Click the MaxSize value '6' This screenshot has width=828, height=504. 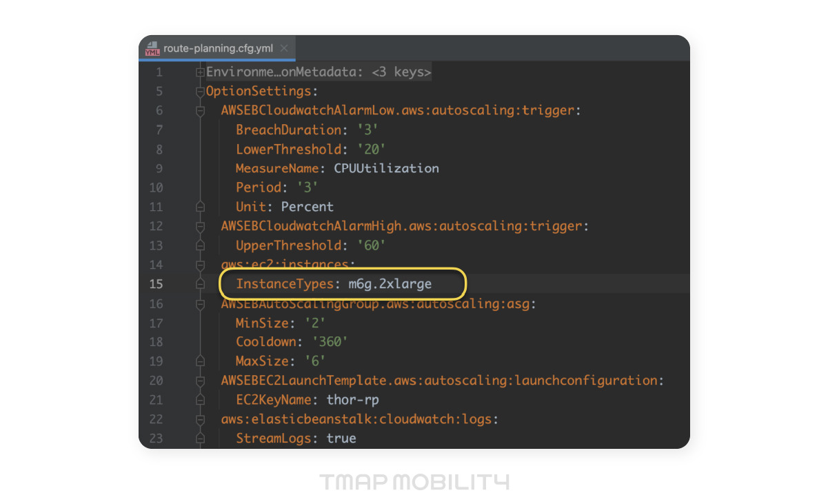tap(314, 361)
